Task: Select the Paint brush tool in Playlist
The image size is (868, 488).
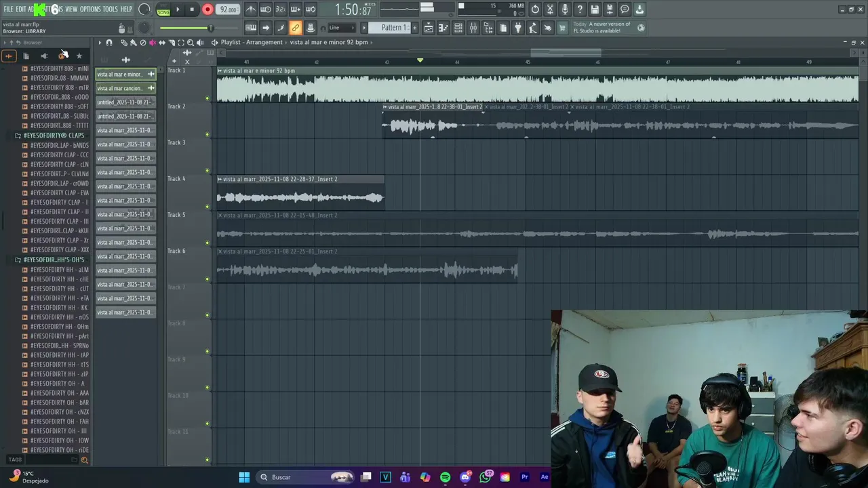Action: (134, 43)
